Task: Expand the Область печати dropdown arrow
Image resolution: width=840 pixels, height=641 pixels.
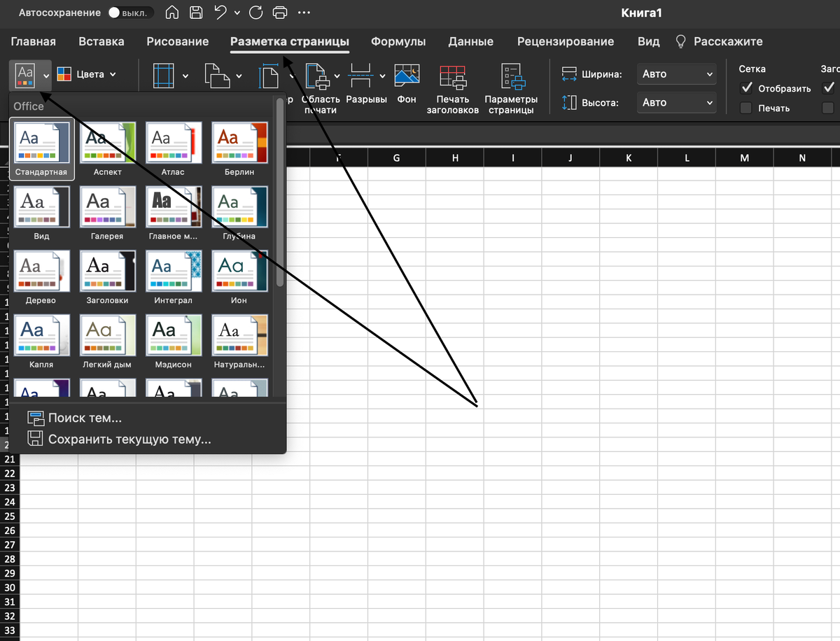Action: (x=337, y=76)
